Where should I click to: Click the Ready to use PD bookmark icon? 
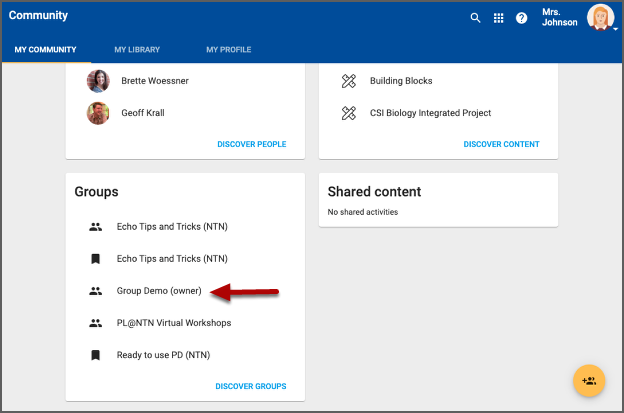pos(96,355)
